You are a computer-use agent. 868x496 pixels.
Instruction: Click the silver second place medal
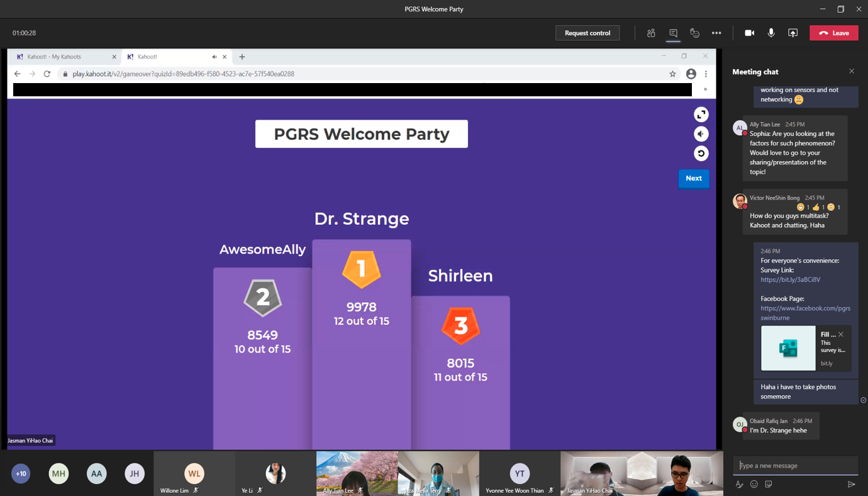(262, 298)
